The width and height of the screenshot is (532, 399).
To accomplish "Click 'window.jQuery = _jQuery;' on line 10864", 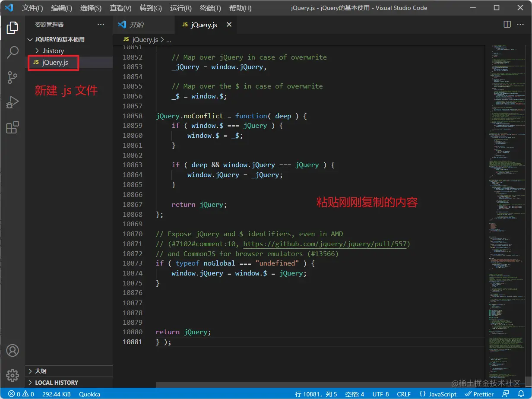I will [x=235, y=175].
